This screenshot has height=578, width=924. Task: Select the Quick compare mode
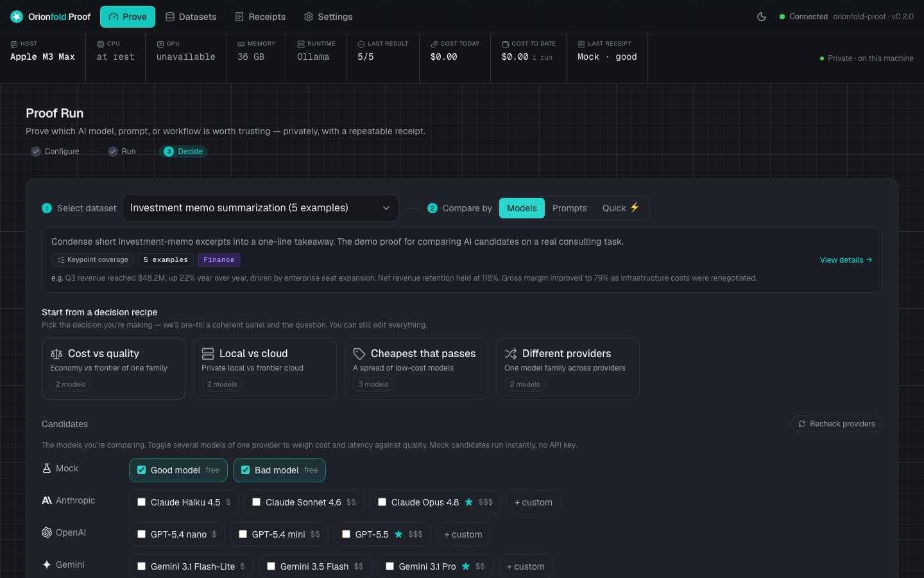click(x=621, y=208)
